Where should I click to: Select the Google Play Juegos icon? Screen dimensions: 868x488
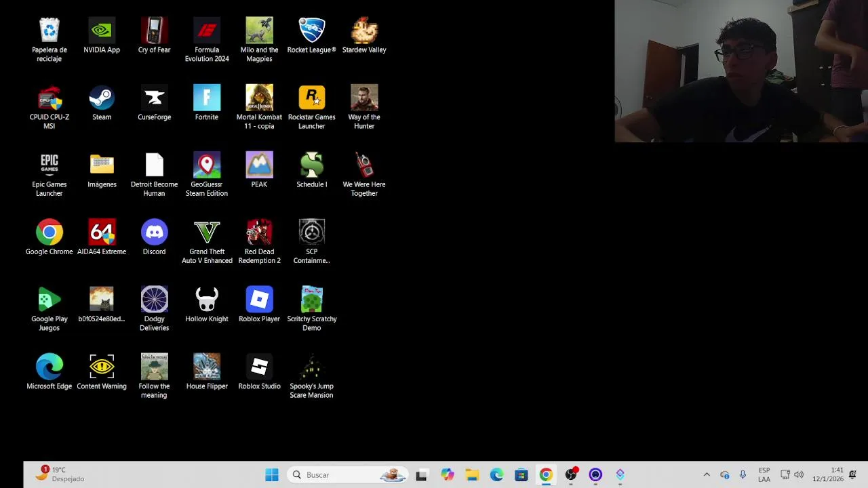point(49,308)
